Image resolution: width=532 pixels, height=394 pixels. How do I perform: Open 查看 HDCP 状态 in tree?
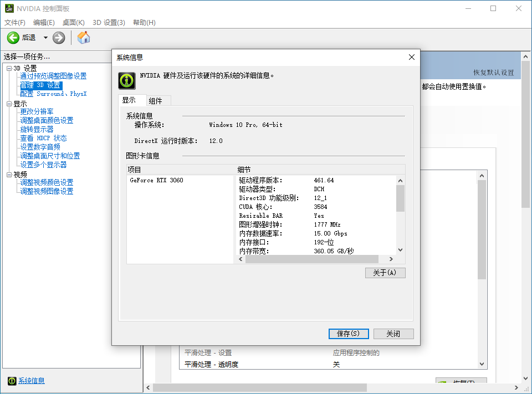coord(43,138)
